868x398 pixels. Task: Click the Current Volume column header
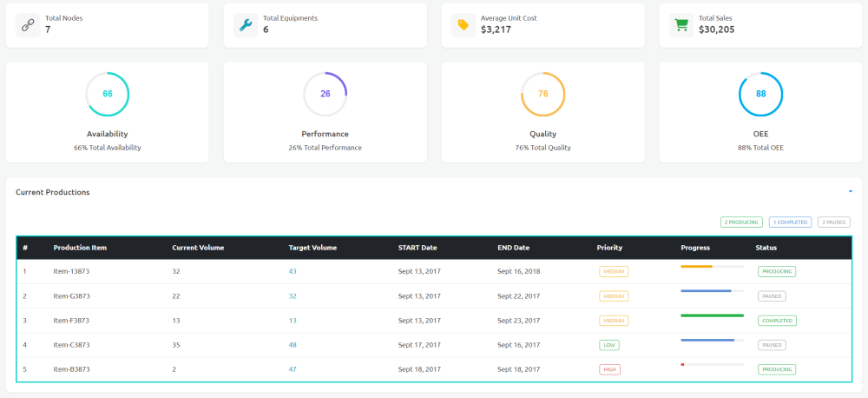tap(198, 248)
